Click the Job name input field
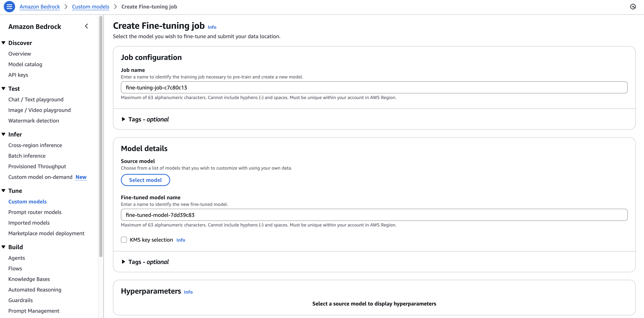This screenshot has height=318, width=644. [x=374, y=88]
